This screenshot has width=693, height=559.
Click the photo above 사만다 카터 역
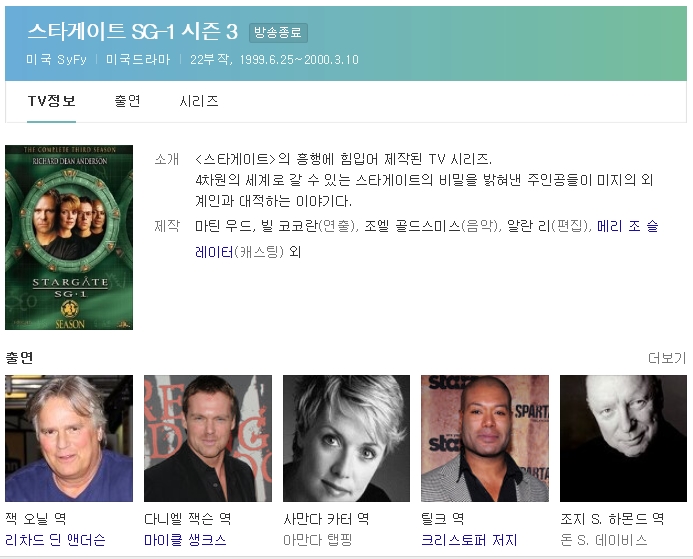(346, 438)
